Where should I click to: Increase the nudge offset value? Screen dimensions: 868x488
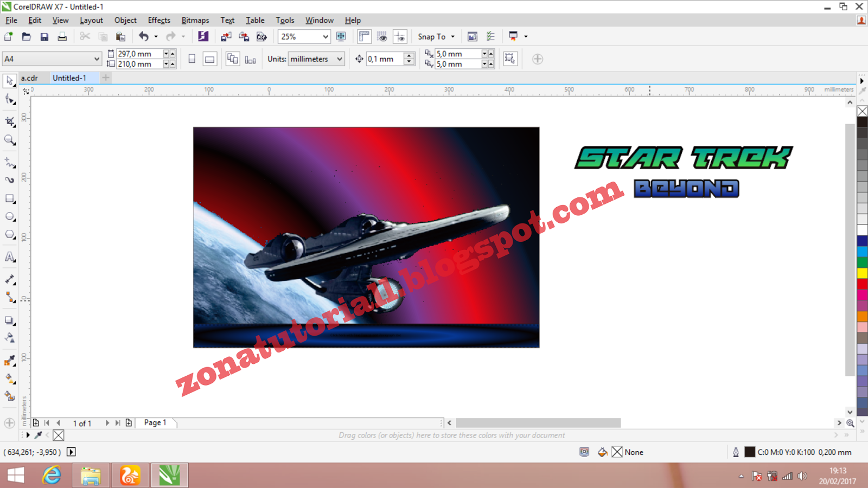point(410,55)
